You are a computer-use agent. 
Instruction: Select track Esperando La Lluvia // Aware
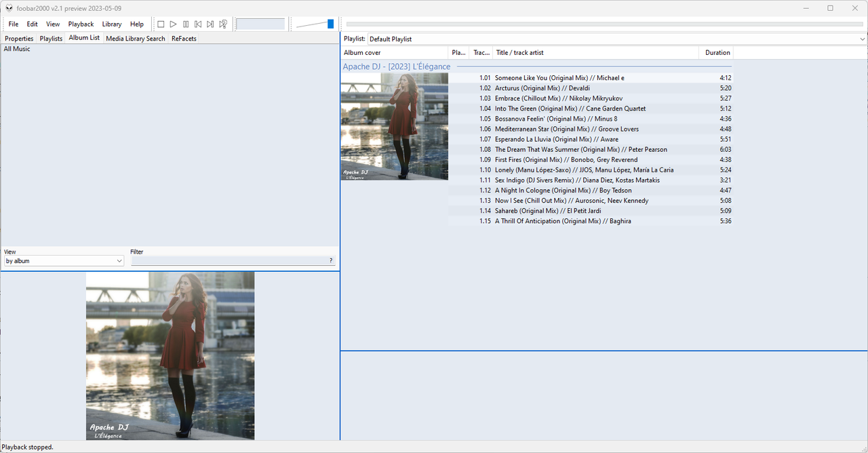point(591,139)
